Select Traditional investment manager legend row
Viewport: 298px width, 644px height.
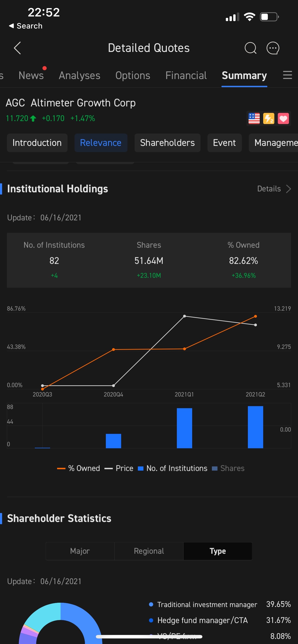[220, 605]
